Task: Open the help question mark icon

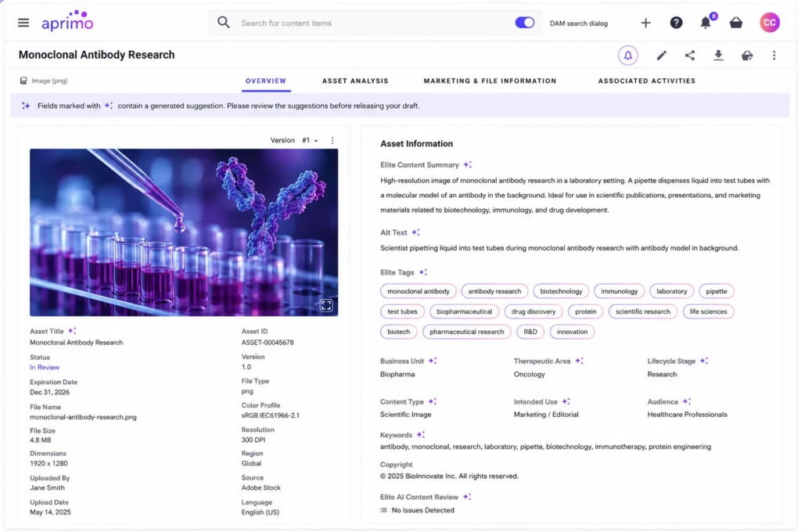Action: [676, 23]
